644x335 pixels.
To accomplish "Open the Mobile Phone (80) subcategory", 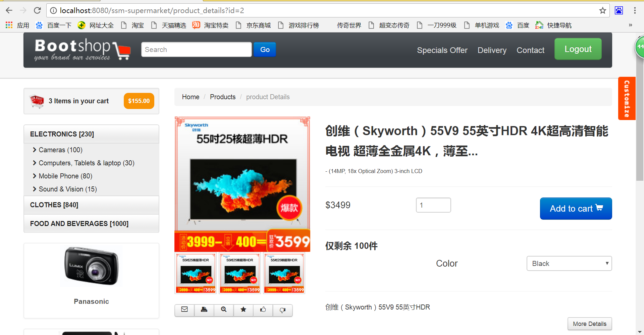I will click(x=62, y=176).
